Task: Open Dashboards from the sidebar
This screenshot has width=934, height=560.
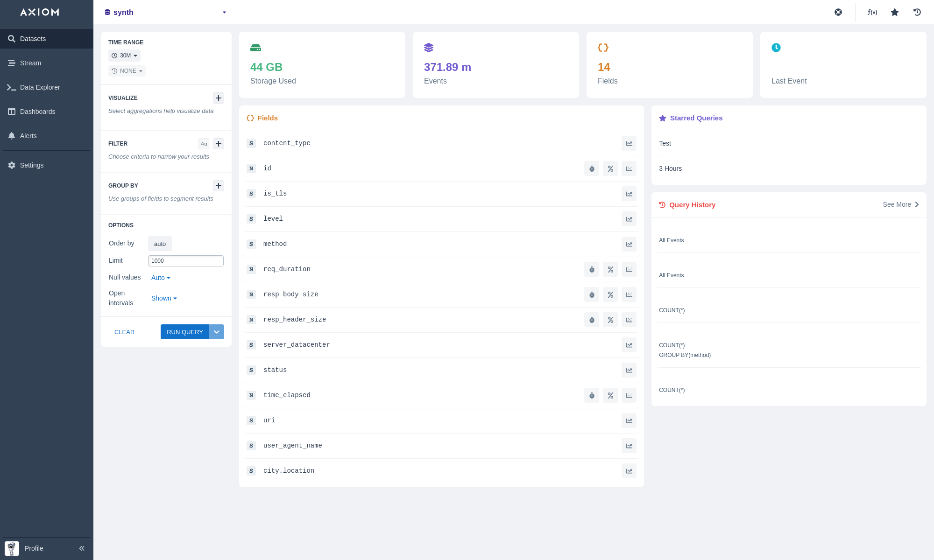Action: (37, 112)
